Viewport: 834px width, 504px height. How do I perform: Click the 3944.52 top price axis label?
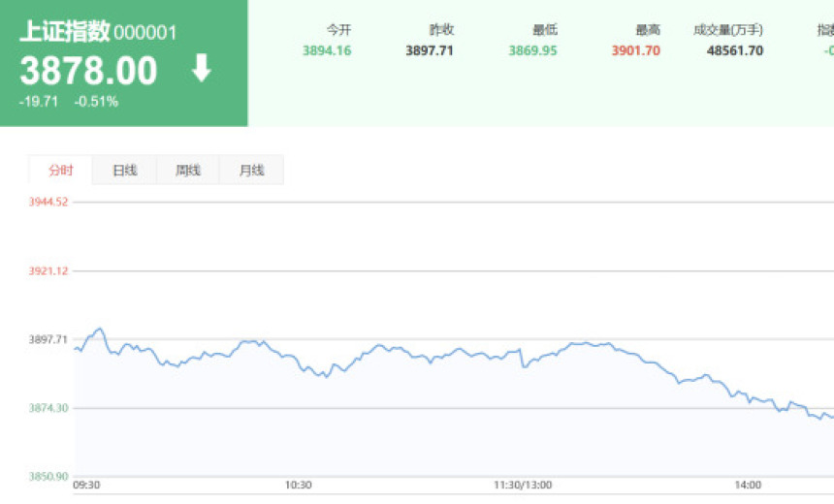point(48,202)
